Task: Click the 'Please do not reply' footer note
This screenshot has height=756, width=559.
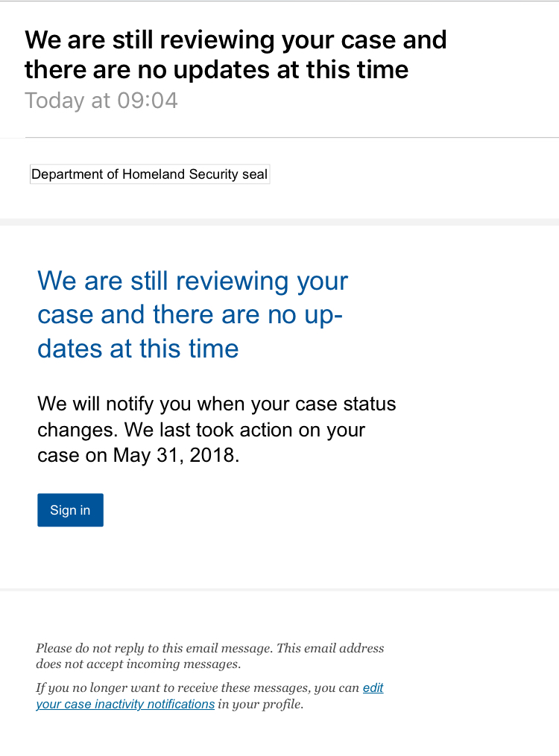Action: 209,649
